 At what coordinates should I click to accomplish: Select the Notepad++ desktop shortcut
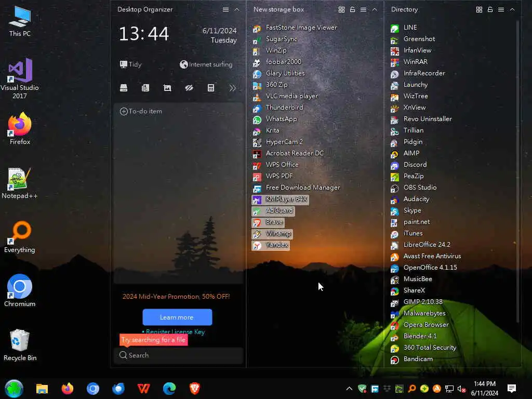point(20,183)
